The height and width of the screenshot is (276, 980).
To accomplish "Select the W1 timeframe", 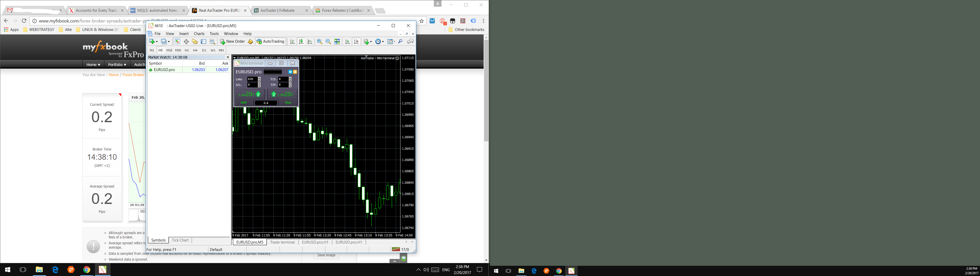I will (x=213, y=50).
